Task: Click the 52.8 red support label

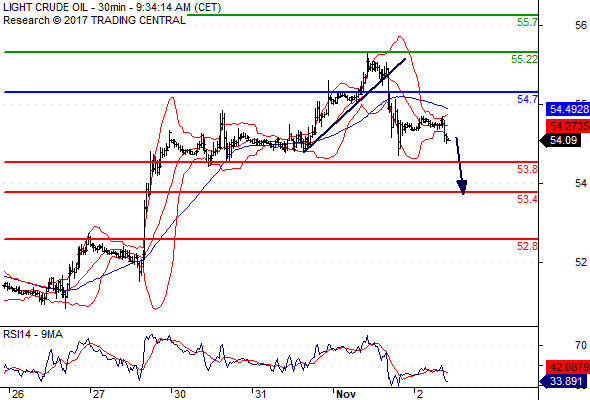Action: [527, 246]
